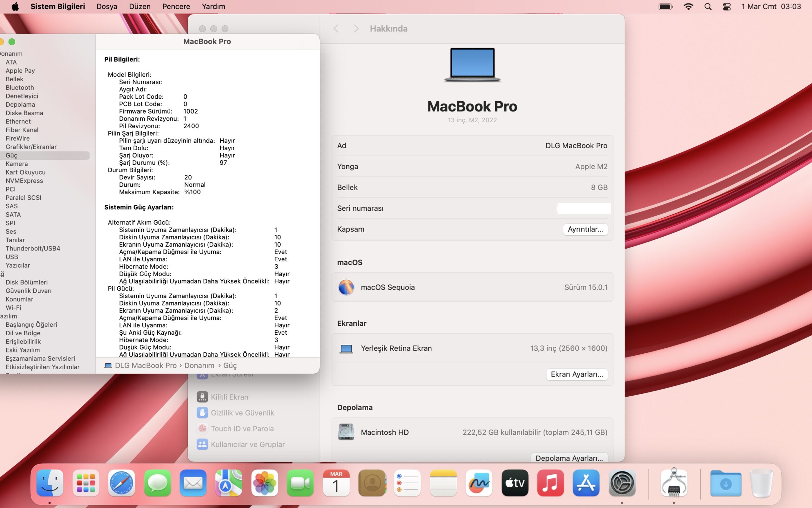Open the Dosya menu
812x508 pixels.
point(107,6)
